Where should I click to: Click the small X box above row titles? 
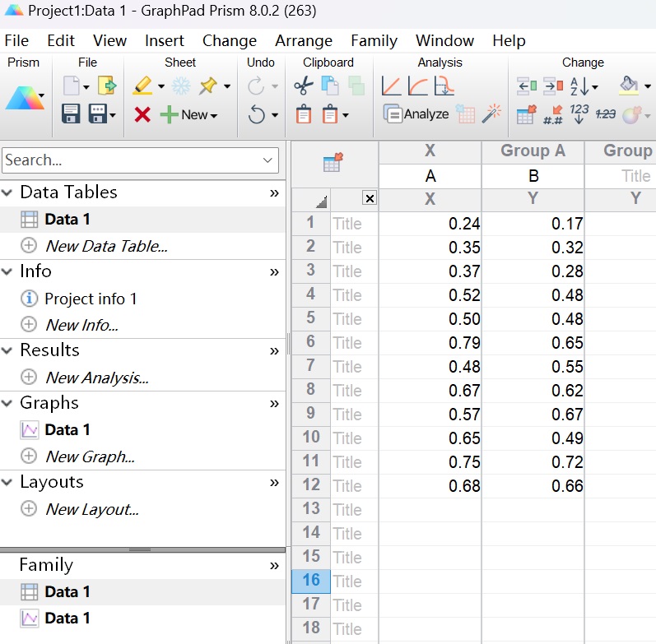[x=369, y=198]
